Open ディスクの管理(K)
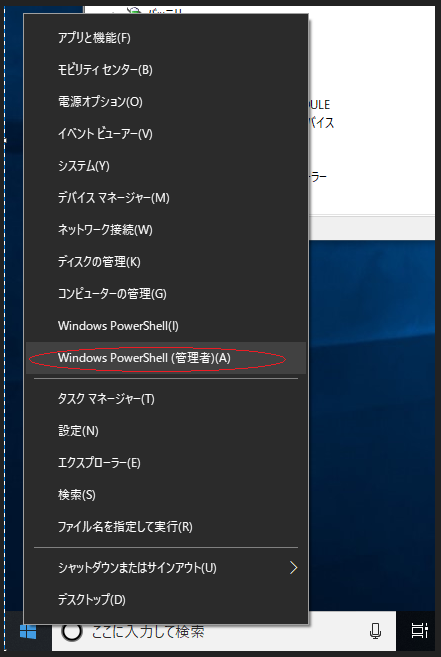Viewport: 441px width, 657px height. coord(166,262)
